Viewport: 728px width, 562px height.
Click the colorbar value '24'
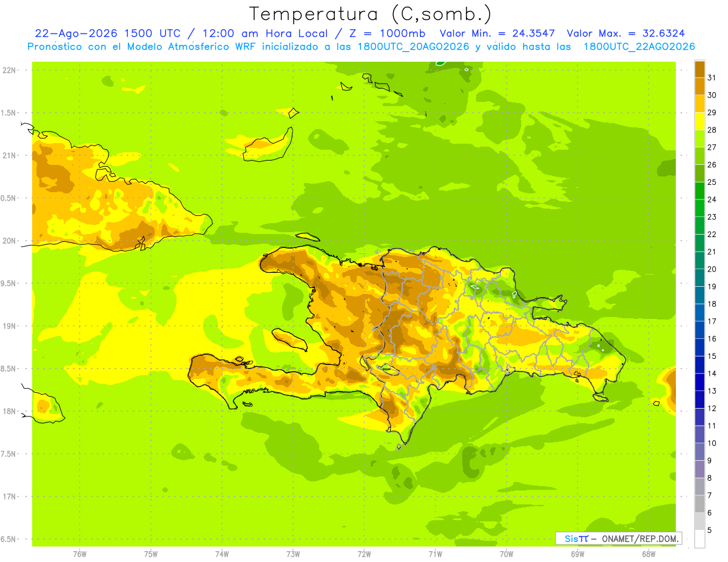[x=712, y=199]
